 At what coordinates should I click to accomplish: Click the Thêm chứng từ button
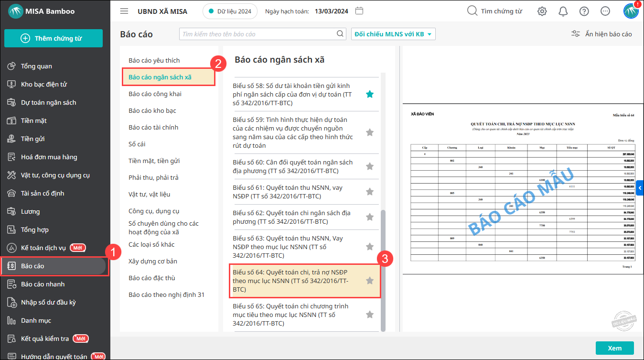coord(54,38)
